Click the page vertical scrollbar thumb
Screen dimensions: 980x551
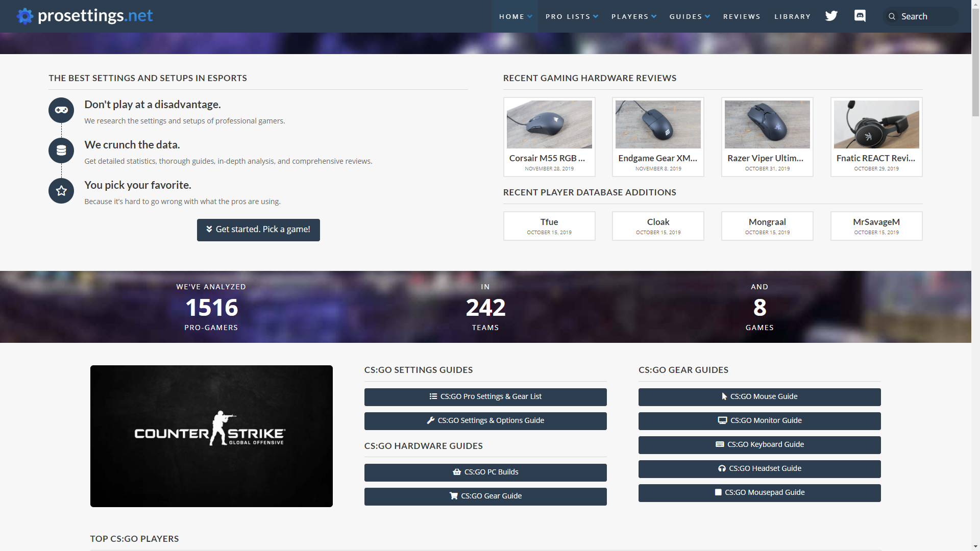[x=975, y=61]
